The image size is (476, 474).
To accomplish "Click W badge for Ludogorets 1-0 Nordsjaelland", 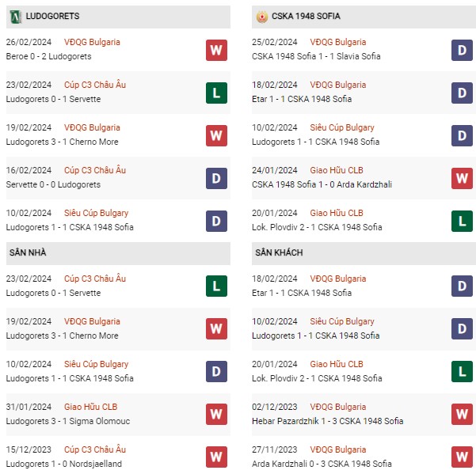I will [216, 457].
